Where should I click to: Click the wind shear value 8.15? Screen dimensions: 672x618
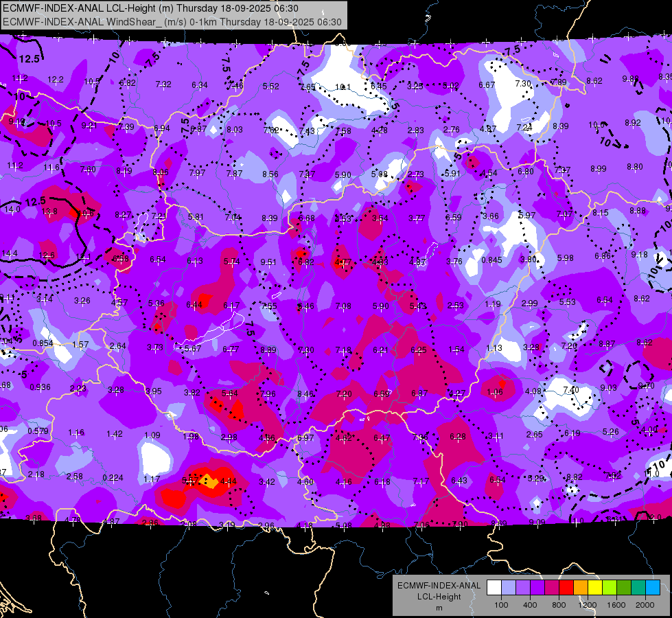pyautogui.click(x=601, y=213)
